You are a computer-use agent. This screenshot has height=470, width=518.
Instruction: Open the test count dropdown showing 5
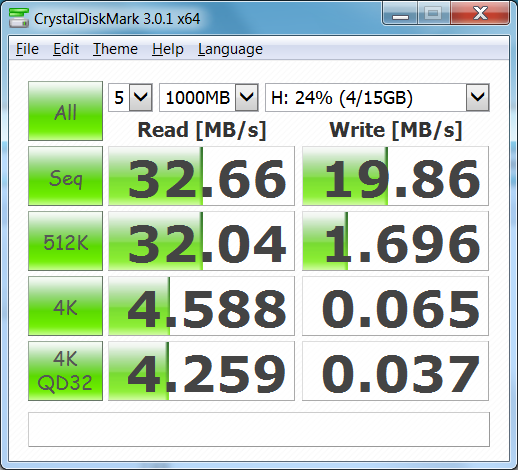point(130,97)
